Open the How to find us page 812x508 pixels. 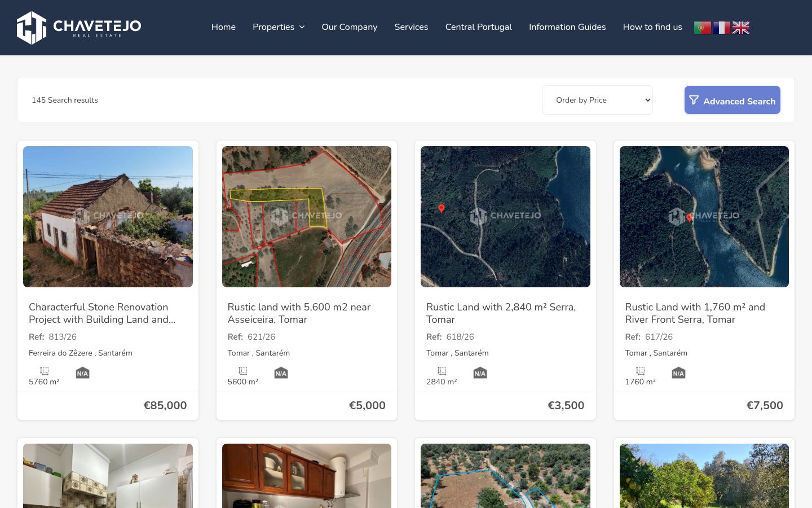[652, 27]
